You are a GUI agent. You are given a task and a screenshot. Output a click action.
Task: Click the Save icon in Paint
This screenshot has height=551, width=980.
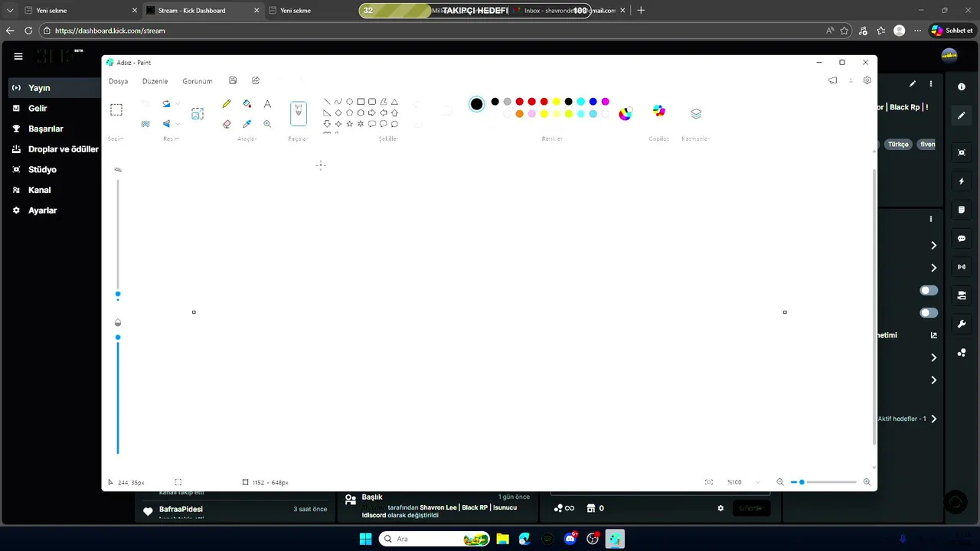tap(233, 80)
